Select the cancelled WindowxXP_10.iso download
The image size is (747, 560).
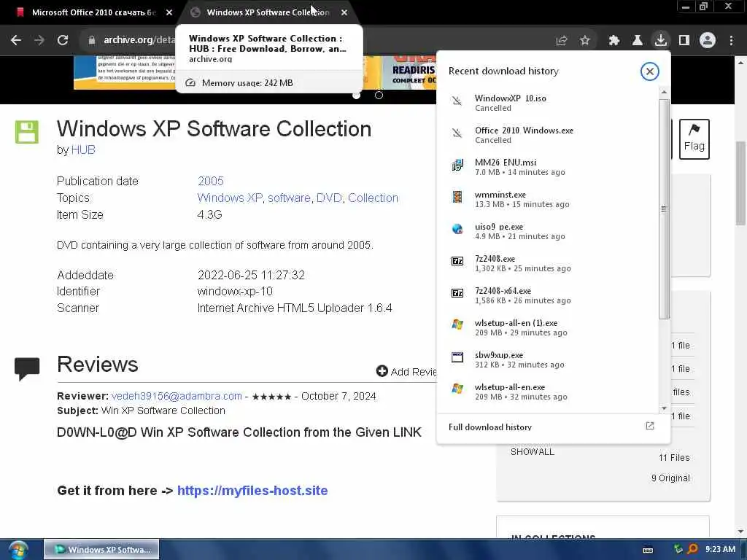(548, 103)
